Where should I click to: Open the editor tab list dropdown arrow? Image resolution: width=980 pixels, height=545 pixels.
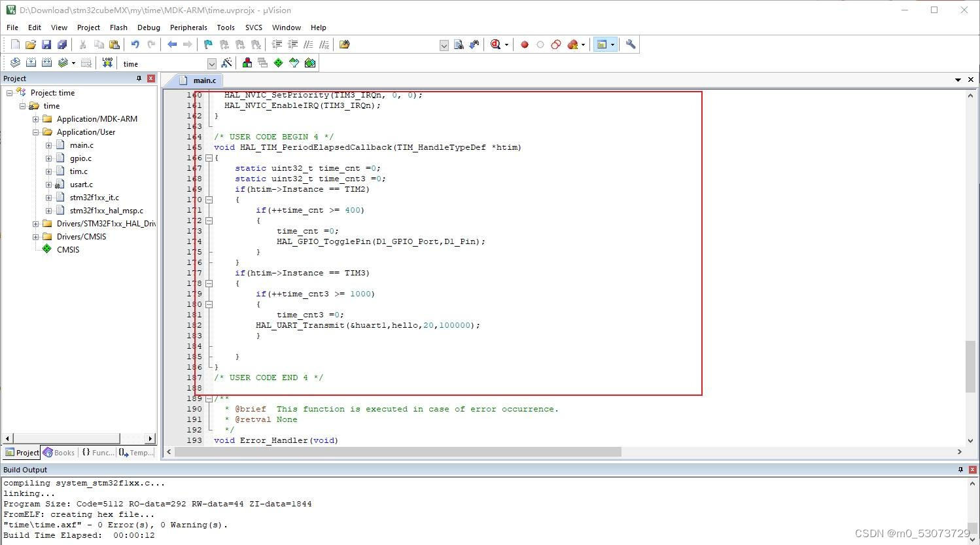[958, 80]
